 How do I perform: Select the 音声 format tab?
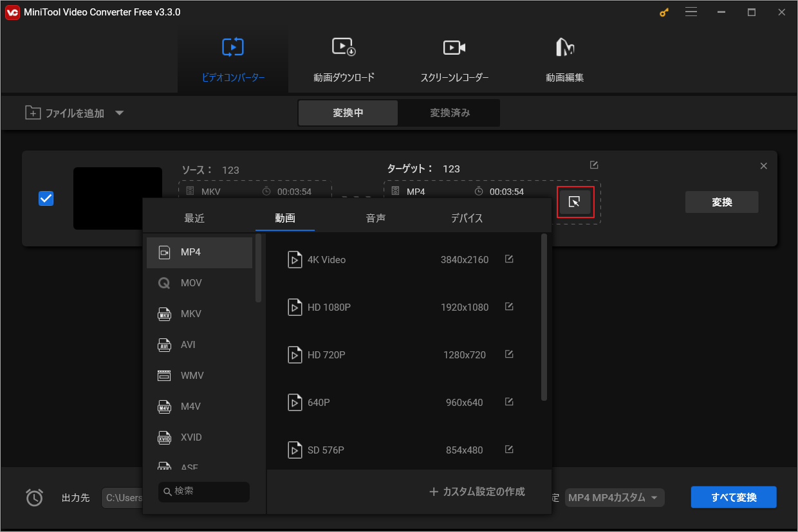pyautogui.click(x=376, y=218)
